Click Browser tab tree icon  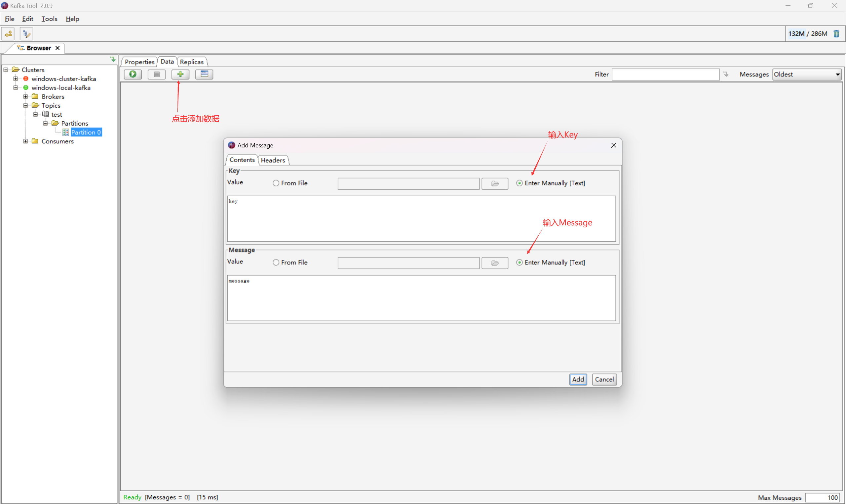(x=21, y=48)
